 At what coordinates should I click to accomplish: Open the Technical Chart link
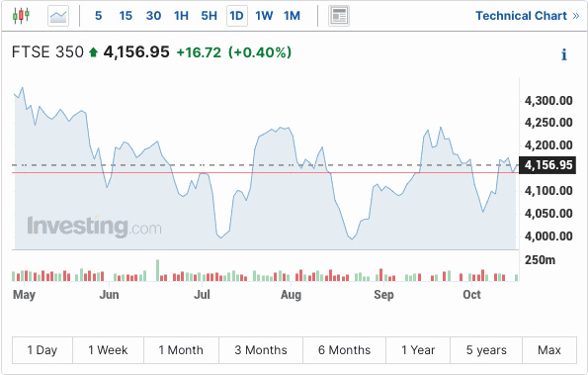point(528,16)
